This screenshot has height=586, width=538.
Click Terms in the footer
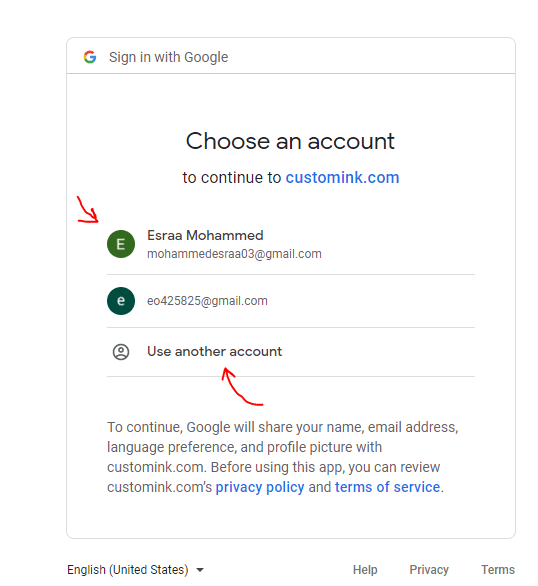498,570
